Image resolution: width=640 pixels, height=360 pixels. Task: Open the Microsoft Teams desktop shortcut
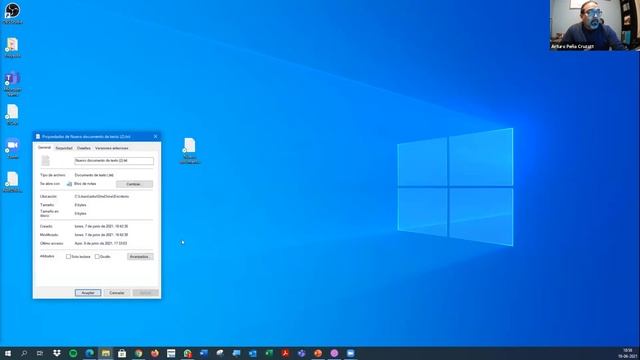point(12,84)
